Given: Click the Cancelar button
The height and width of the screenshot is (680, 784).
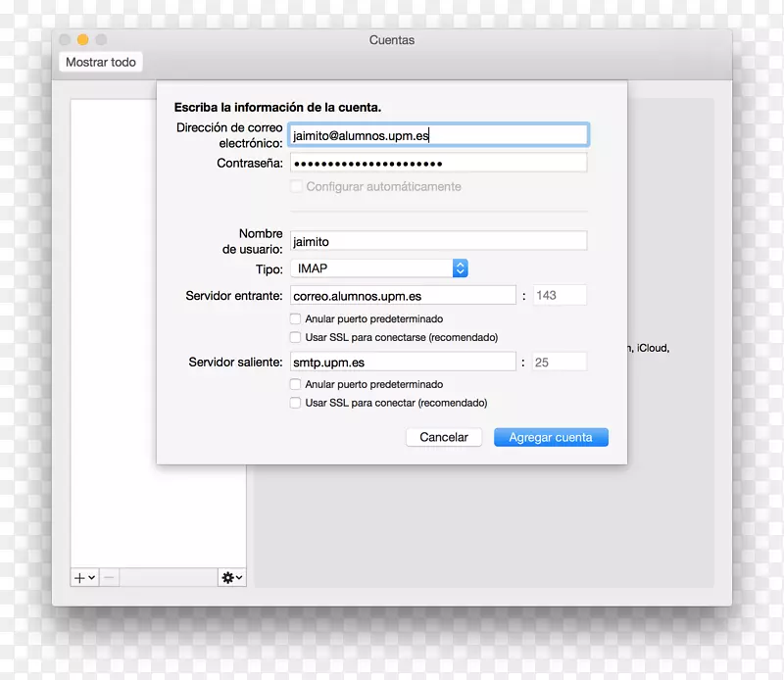Looking at the screenshot, I should point(444,438).
